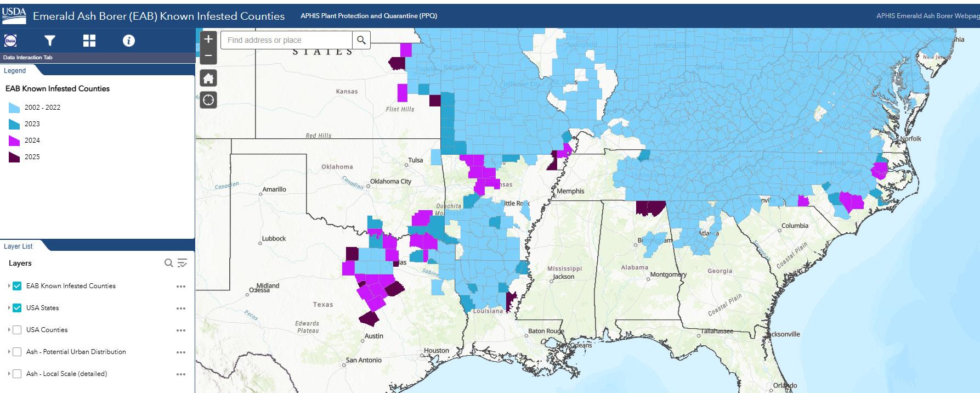
Task: Open the layer list options checklist icon
Action: (183, 263)
